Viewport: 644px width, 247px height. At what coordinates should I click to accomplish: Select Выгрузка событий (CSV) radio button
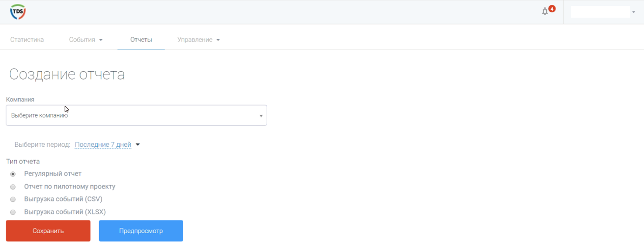13,199
